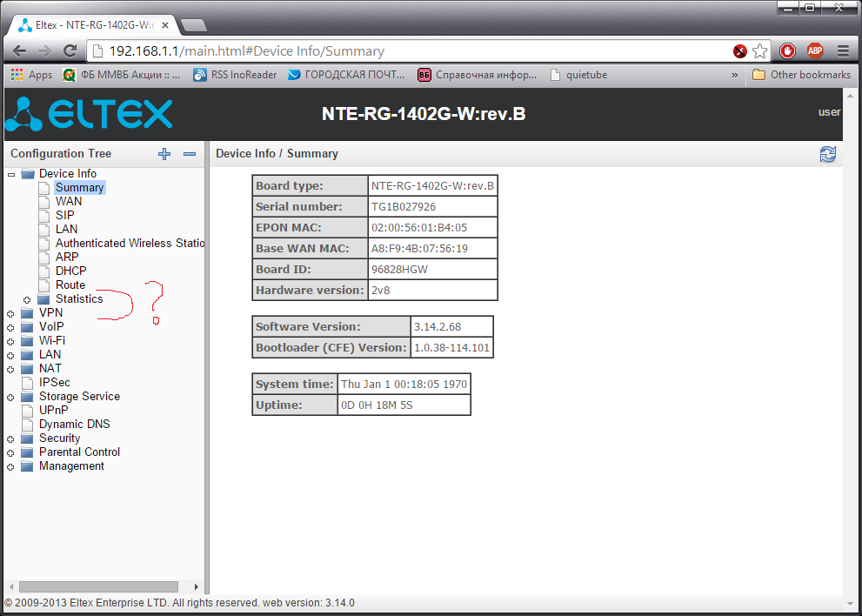Open the Management folder label

(71, 465)
